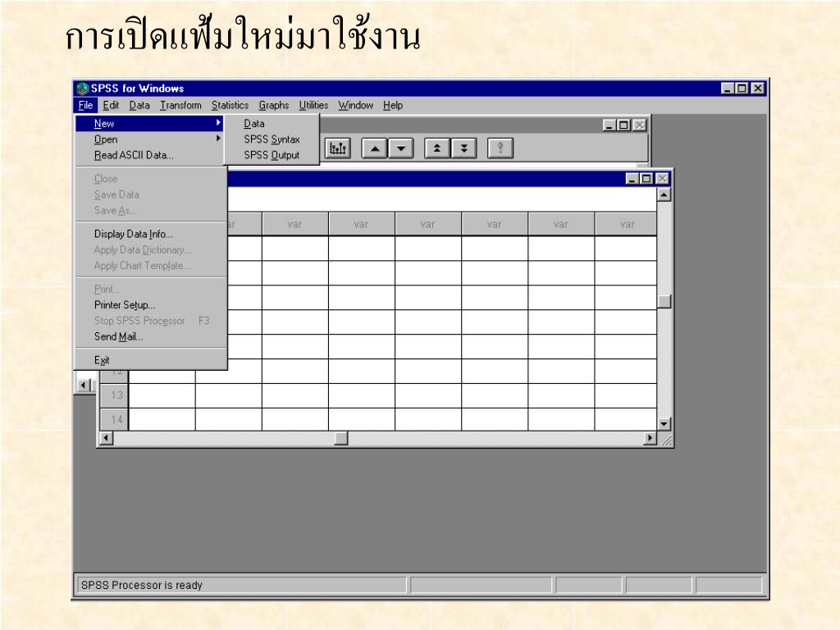Select row header 14
The image size is (840, 630).
click(x=114, y=419)
